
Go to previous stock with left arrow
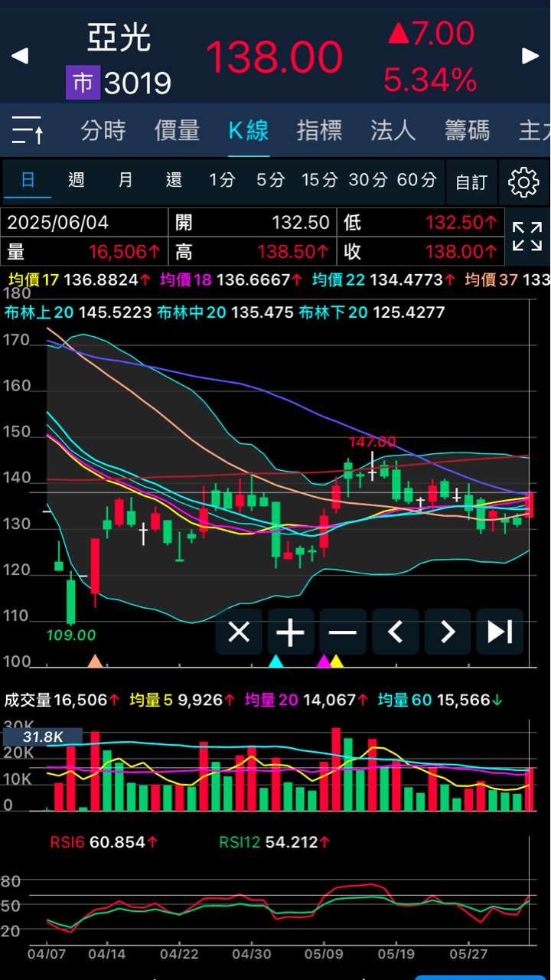coord(20,56)
